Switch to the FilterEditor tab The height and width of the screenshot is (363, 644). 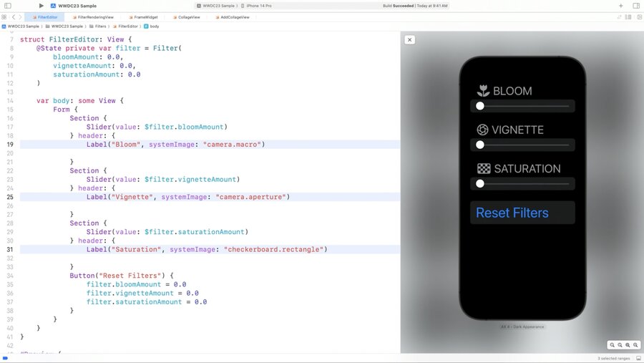tap(45, 17)
